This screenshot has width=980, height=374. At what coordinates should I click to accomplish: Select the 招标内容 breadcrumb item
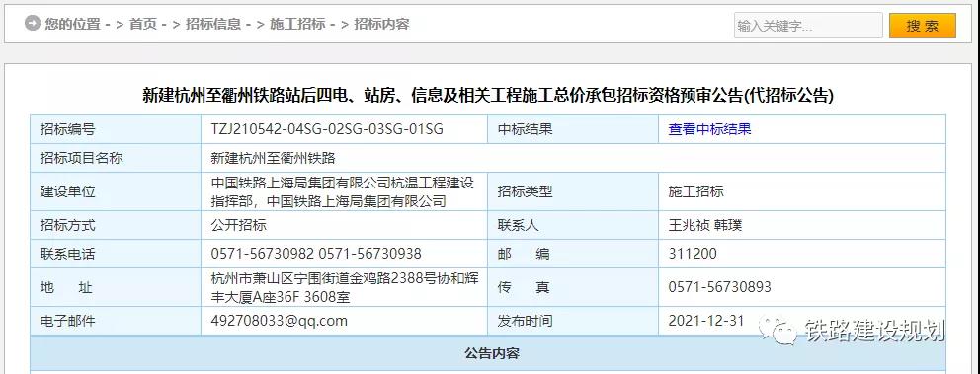pyautogui.click(x=382, y=25)
